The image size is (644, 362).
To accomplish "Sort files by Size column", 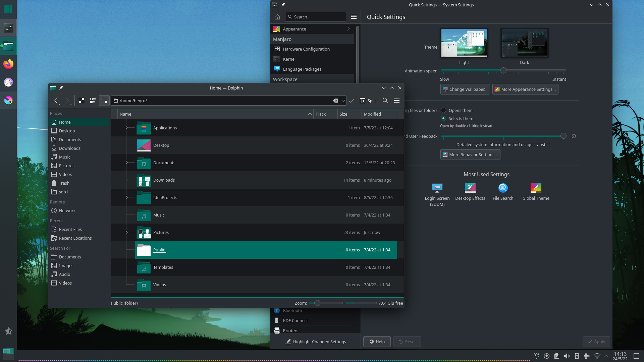I will [x=350, y=114].
